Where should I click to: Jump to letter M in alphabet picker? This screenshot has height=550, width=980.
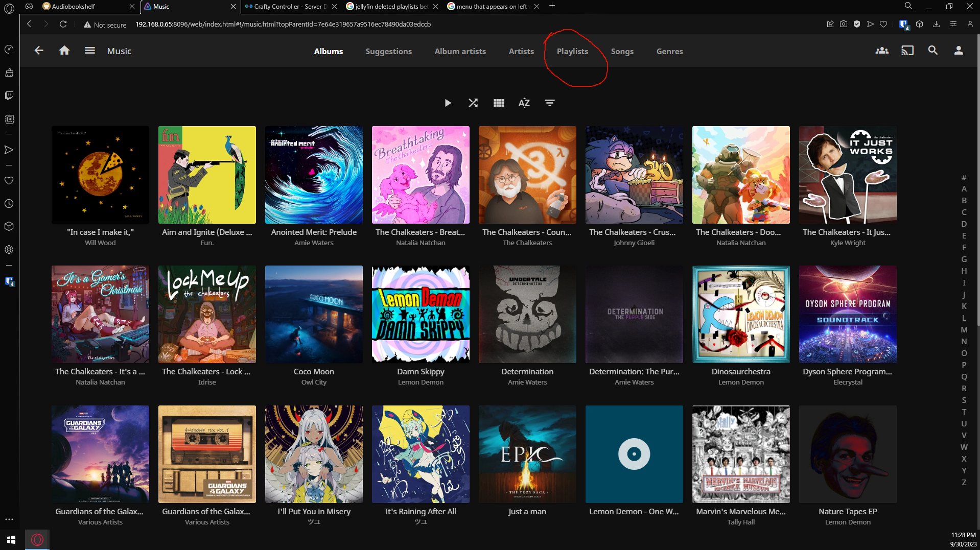[964, 329]
